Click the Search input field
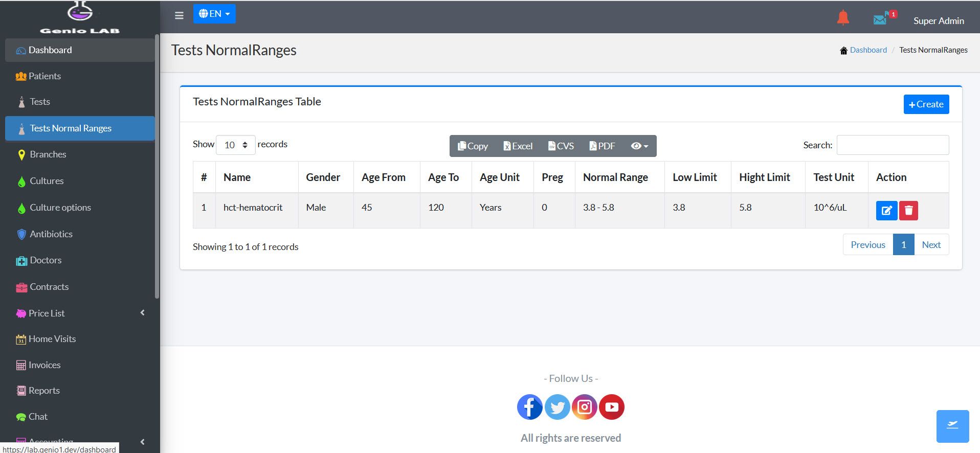The height and width of the screenshot is (453, 980). 893,145
